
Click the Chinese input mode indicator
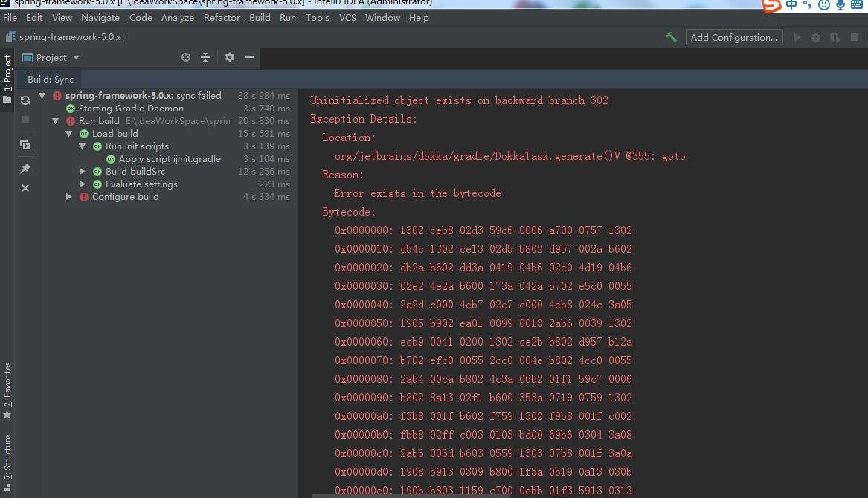pos(791,5)
